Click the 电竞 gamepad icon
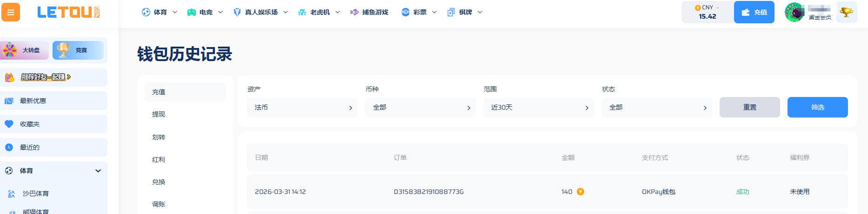Image resolution: width=868 pixels, height=214 pixels. (191, 12)
